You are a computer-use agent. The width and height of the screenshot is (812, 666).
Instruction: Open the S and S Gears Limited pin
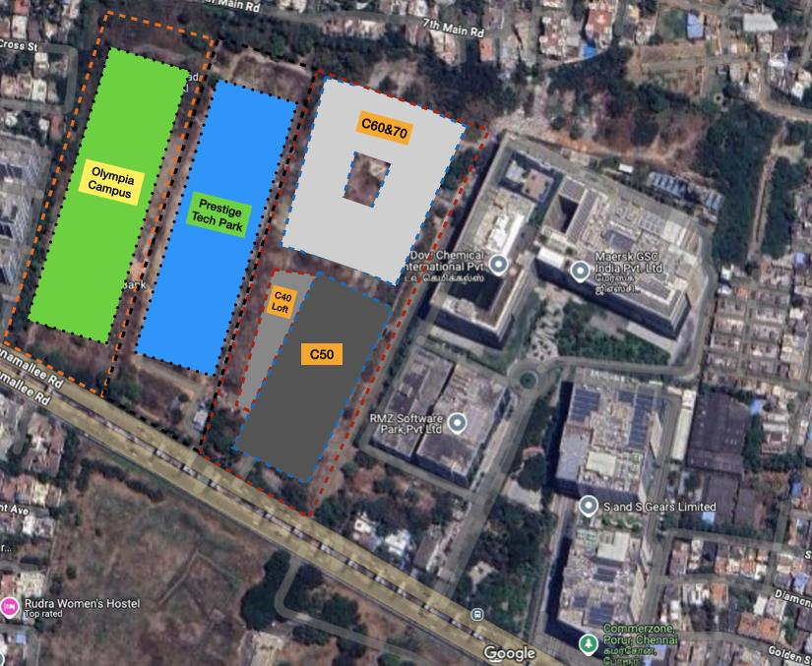coord(588,506)
